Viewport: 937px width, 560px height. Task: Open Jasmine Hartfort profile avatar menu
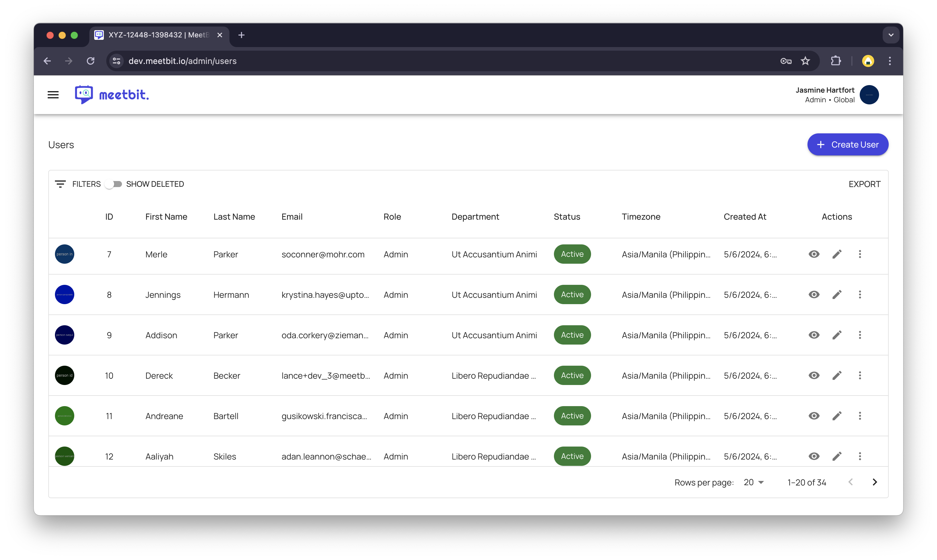pyautogui.click(x=869, y=95)
